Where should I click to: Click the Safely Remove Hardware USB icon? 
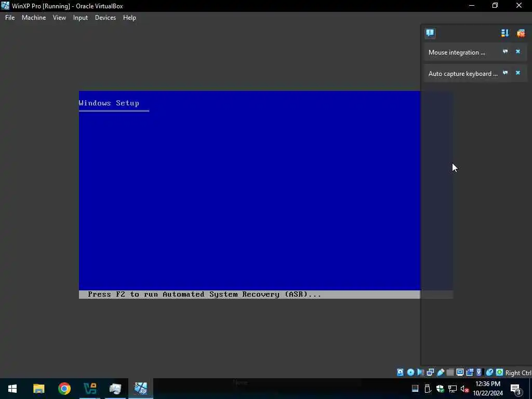click(x=428, y=389)
